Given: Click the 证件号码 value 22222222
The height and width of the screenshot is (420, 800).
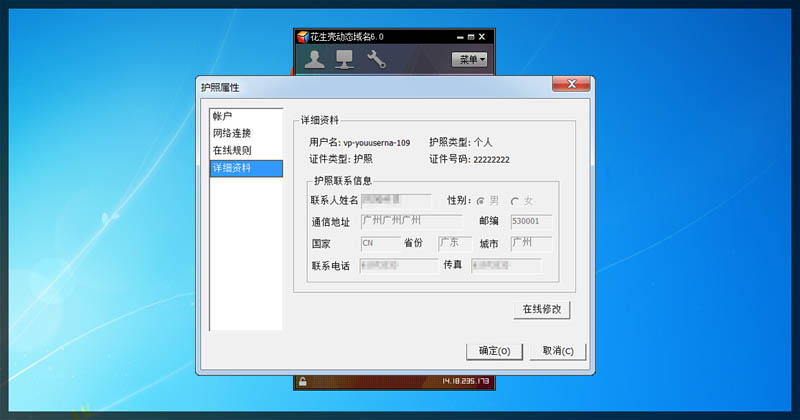Looking at the screenshot, I should pos(491,160).
